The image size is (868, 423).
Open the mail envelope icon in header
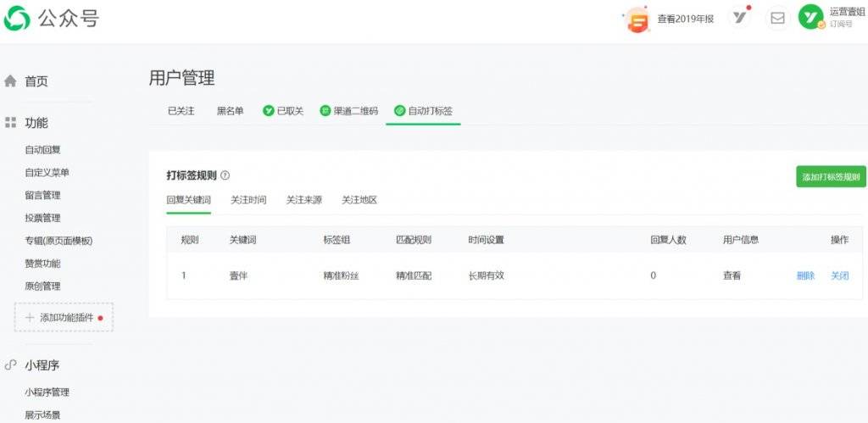coord(778,19)
